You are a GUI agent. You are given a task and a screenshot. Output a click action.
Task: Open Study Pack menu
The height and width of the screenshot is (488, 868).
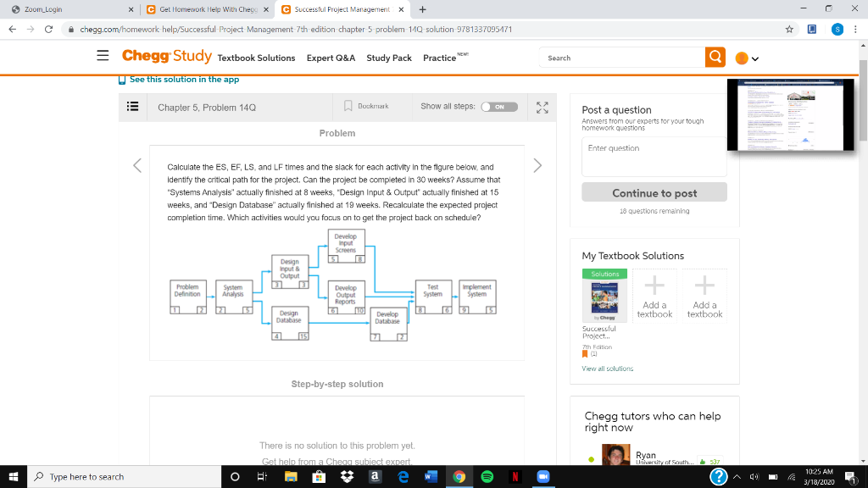point(389,58)
